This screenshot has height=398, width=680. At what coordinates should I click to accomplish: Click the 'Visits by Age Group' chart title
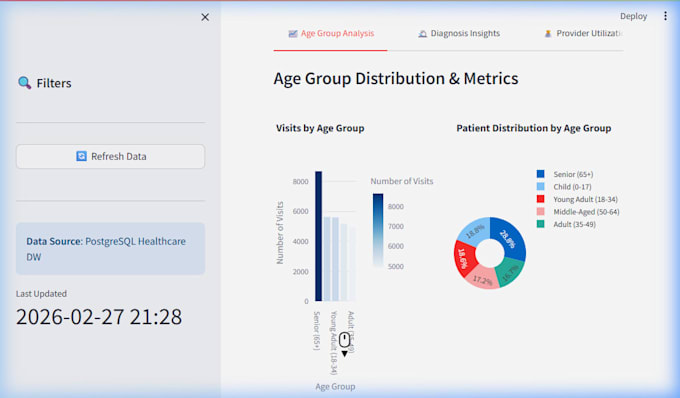[x=320, y=128]
